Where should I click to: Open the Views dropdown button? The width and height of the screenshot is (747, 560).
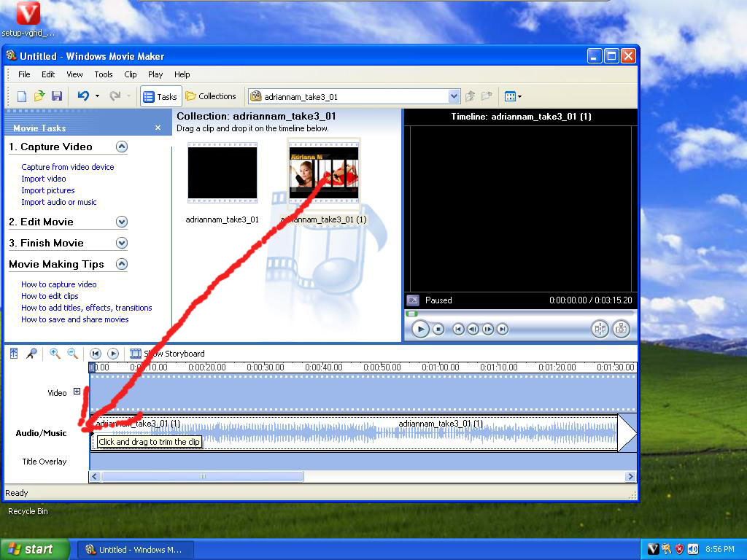click(x=513, y=97)
